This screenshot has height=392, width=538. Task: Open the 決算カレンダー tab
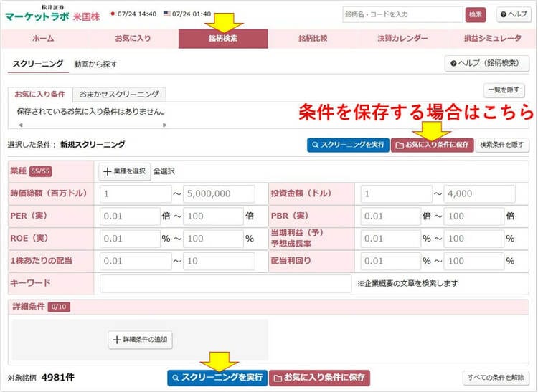point(402,39)
